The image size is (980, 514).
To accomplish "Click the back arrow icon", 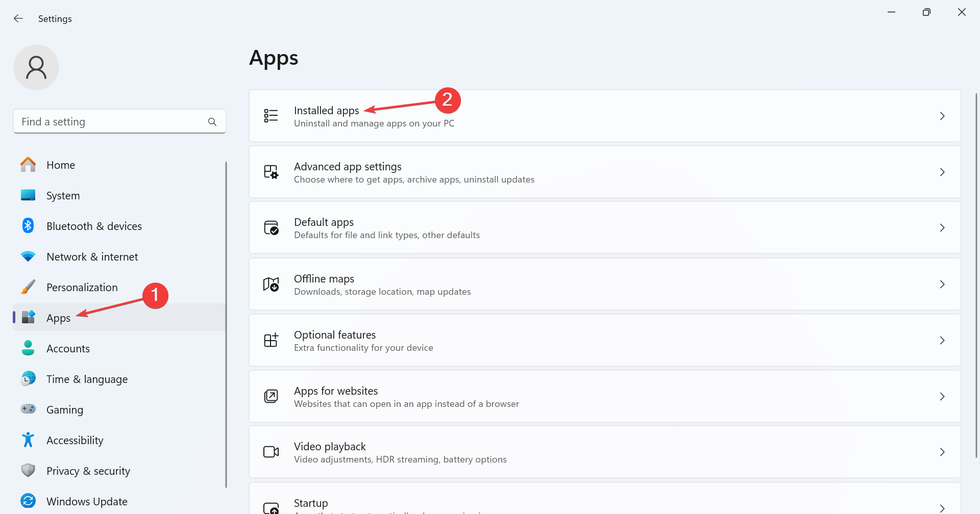I will (18, 18).
